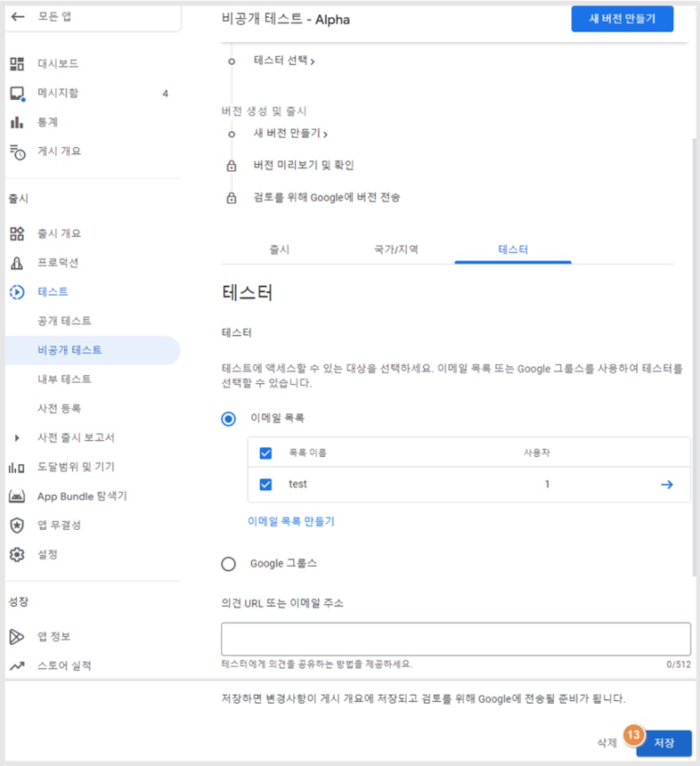
Task: Toggle the 목록 이름 header checkbox
Action: 266,454
